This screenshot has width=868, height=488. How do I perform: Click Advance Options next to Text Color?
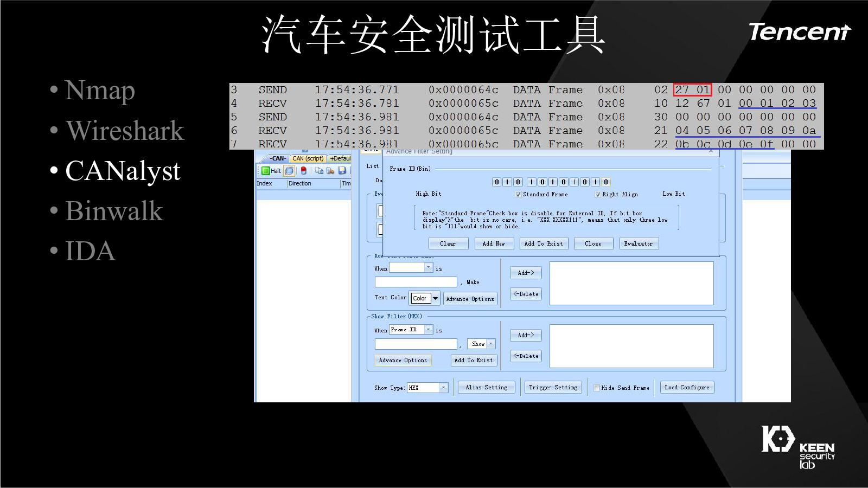click(470, 299)
